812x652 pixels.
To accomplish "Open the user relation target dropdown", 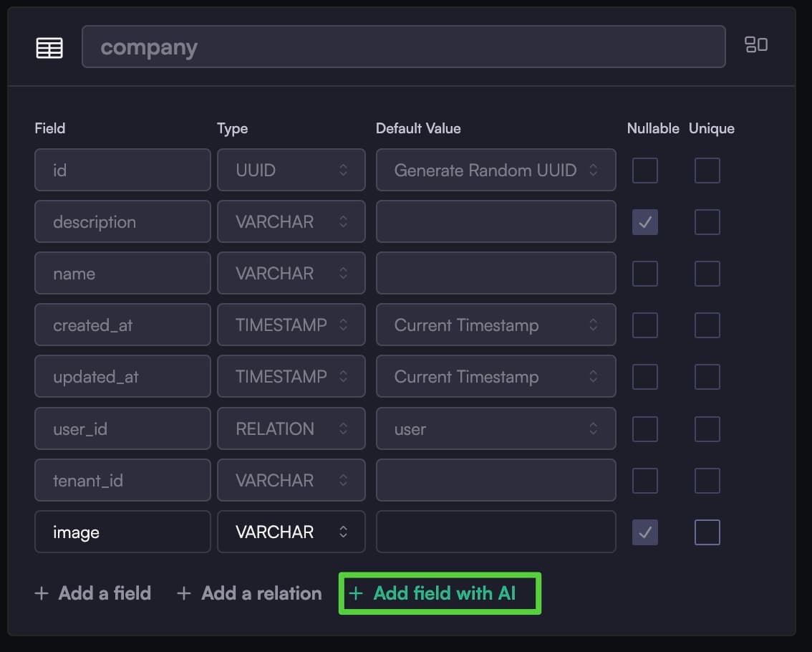I will pyautogui.click(x=496, y=429).
